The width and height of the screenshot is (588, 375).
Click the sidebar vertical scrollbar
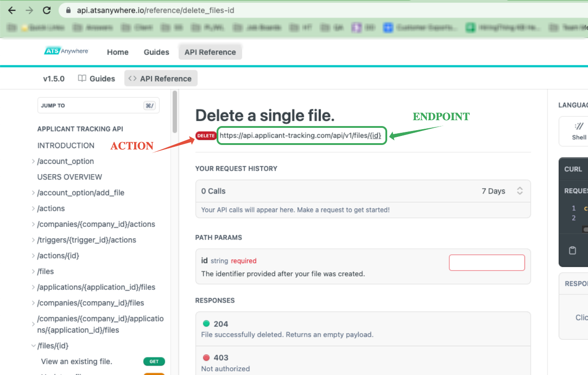click(x=174, y=112)
